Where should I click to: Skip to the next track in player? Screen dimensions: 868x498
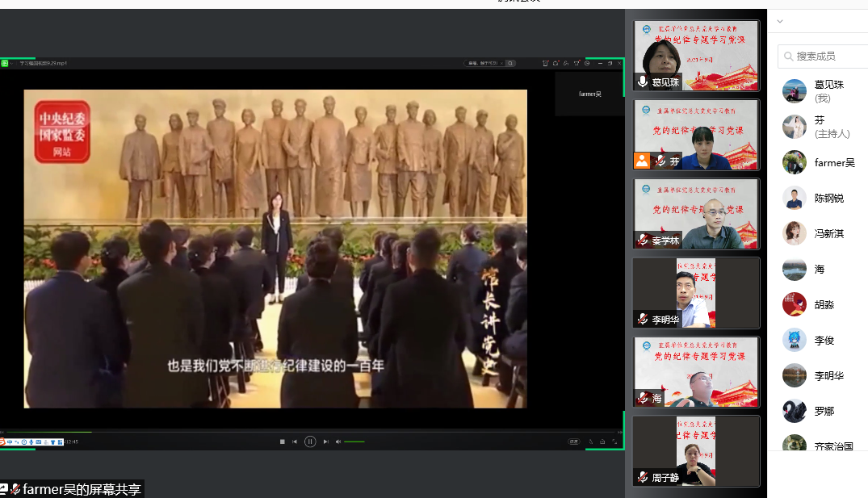[325, 442]
